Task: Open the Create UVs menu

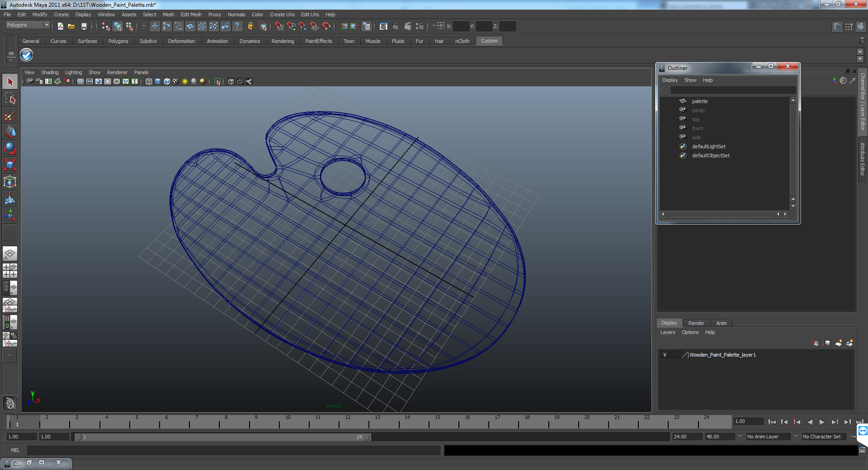Action: point(282,14)
